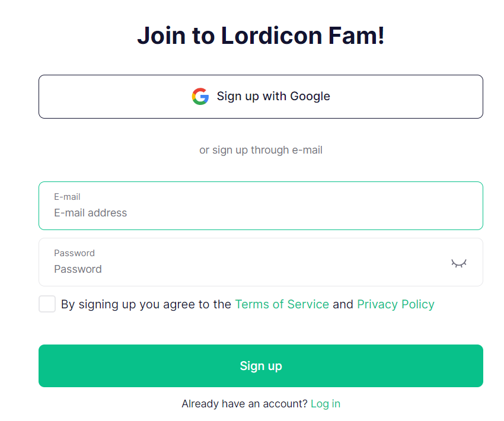Show password using the eye icon
504x421 pixels.
click(x=458, y=263)
